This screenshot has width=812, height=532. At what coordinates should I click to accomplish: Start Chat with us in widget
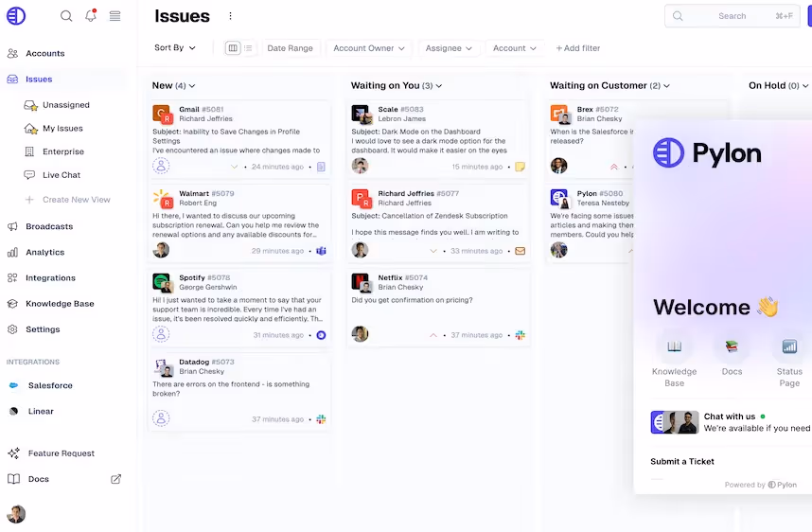click(x=731, y=422)
